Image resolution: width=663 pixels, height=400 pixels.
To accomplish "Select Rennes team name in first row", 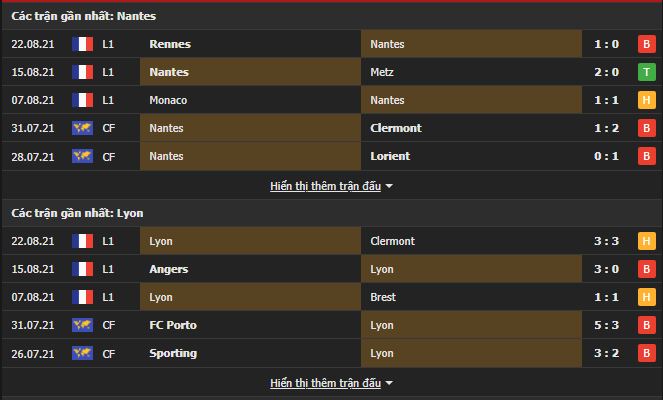I will pos(169,44).
